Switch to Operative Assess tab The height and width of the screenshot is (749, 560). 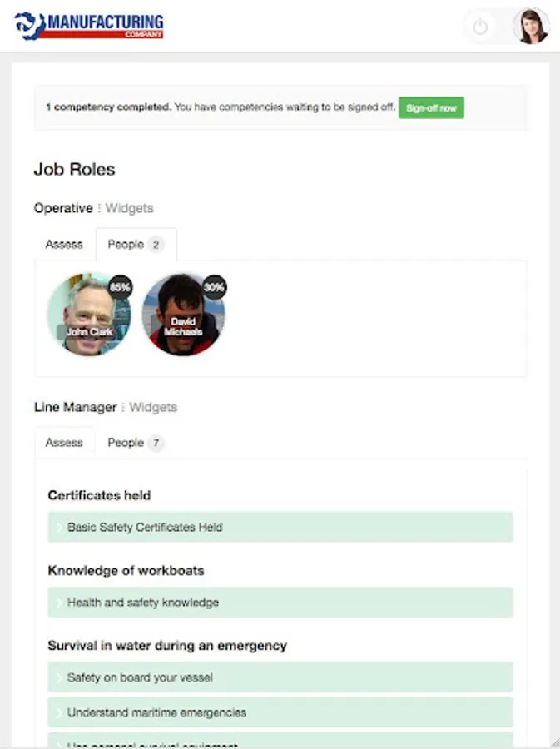click(x=64, y=245)
